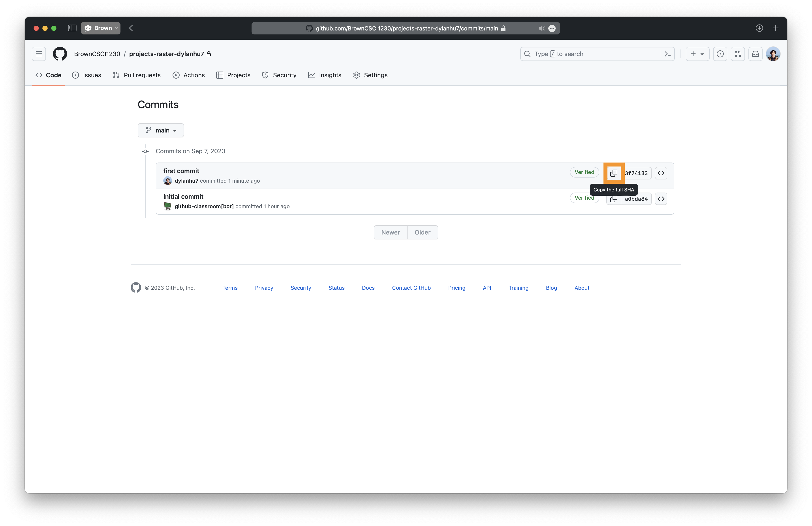This screenshot has height=526, width=812.
Task: Open the 'Initial commit' commit link
Action: coord(183,197)
